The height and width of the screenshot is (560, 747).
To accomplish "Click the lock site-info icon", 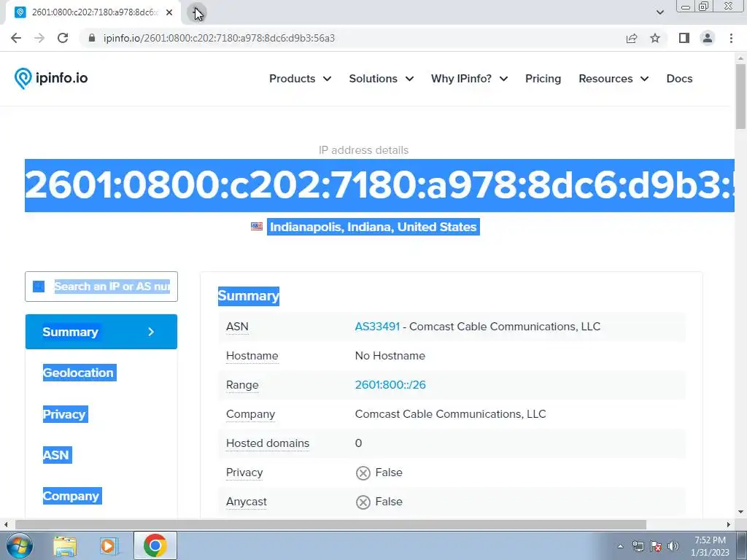I will [92, 38].
